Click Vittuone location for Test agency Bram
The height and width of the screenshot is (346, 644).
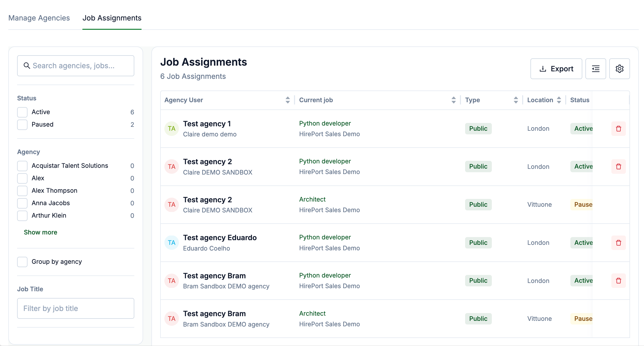pyautogui.click(x=540, y=319)
